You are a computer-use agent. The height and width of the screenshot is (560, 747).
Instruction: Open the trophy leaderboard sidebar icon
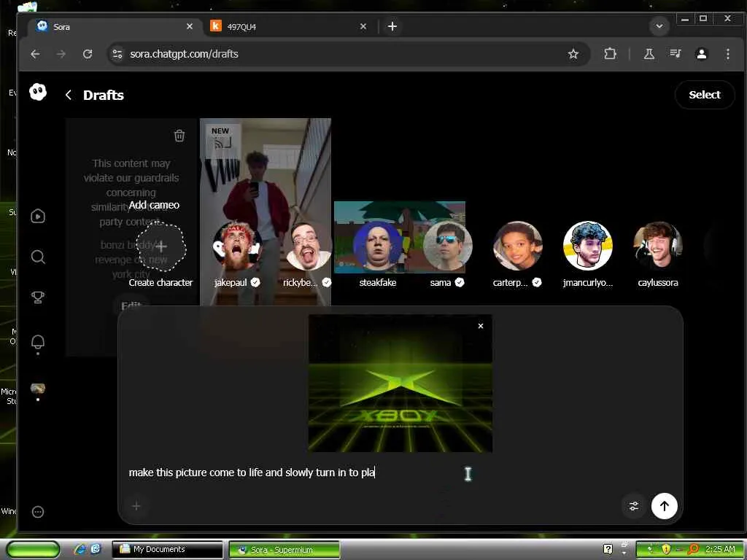pos(38,297)
